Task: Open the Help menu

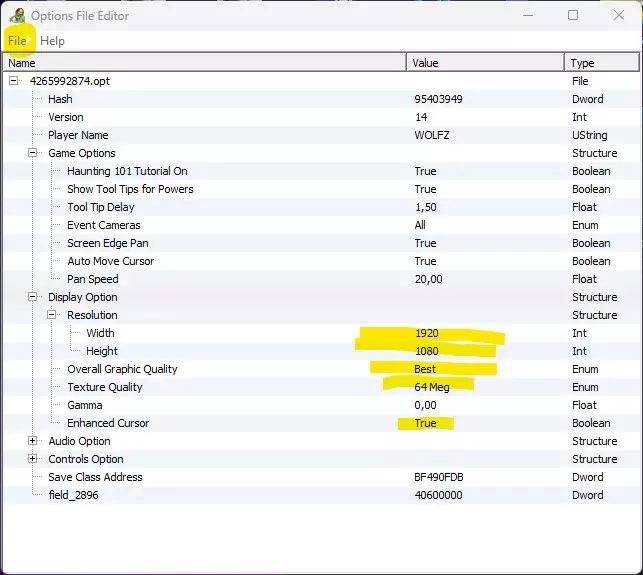Action: point(52,41)
